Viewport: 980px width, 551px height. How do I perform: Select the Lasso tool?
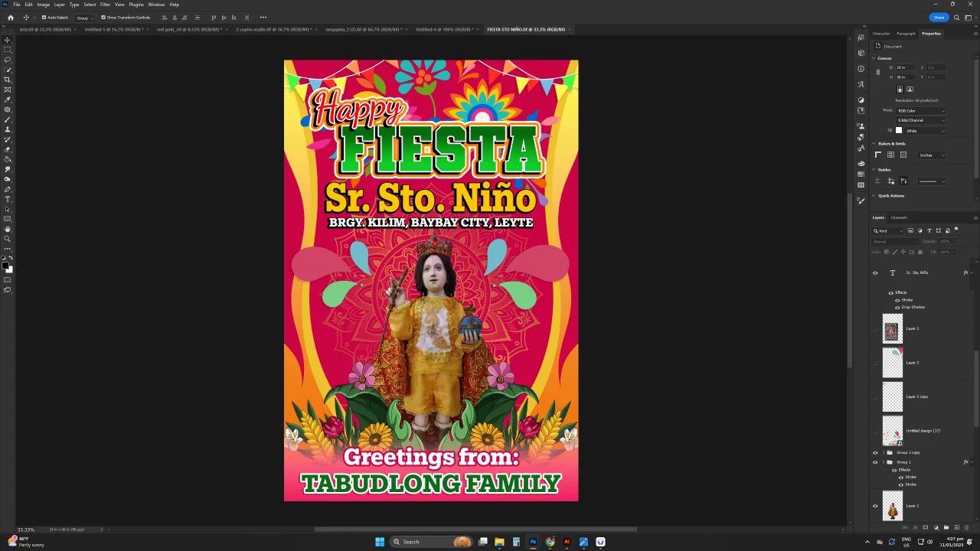coord(8,59)
